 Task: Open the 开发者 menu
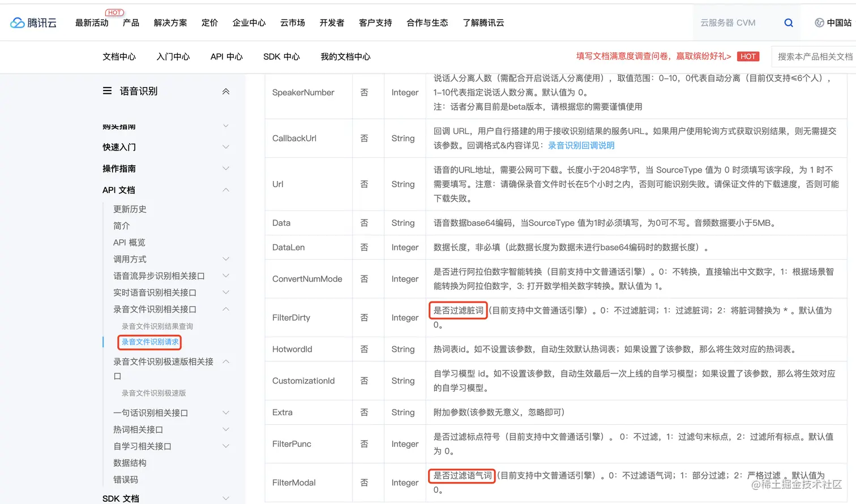click(x=332, y=23)
